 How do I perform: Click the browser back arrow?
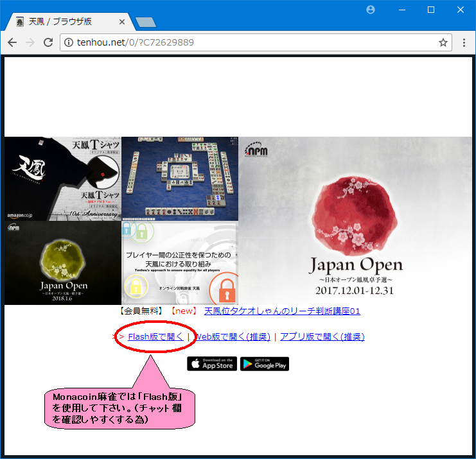(12, 42)
